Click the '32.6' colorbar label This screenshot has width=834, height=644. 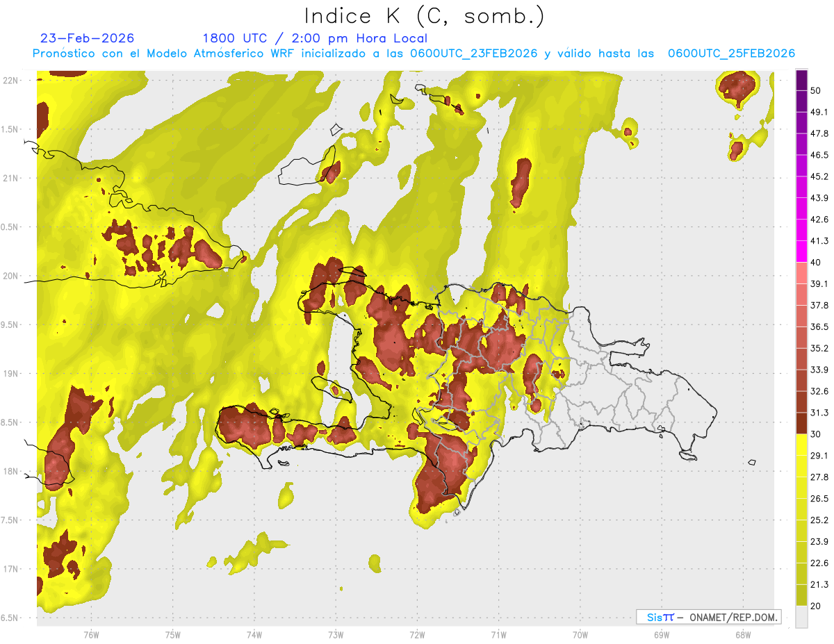pos(819,391)
